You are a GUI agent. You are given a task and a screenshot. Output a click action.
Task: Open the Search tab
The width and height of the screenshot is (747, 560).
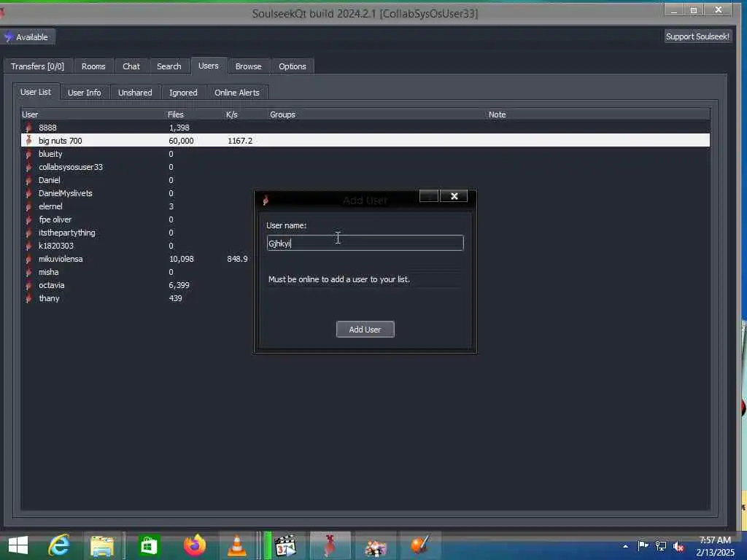click(169, 66)
